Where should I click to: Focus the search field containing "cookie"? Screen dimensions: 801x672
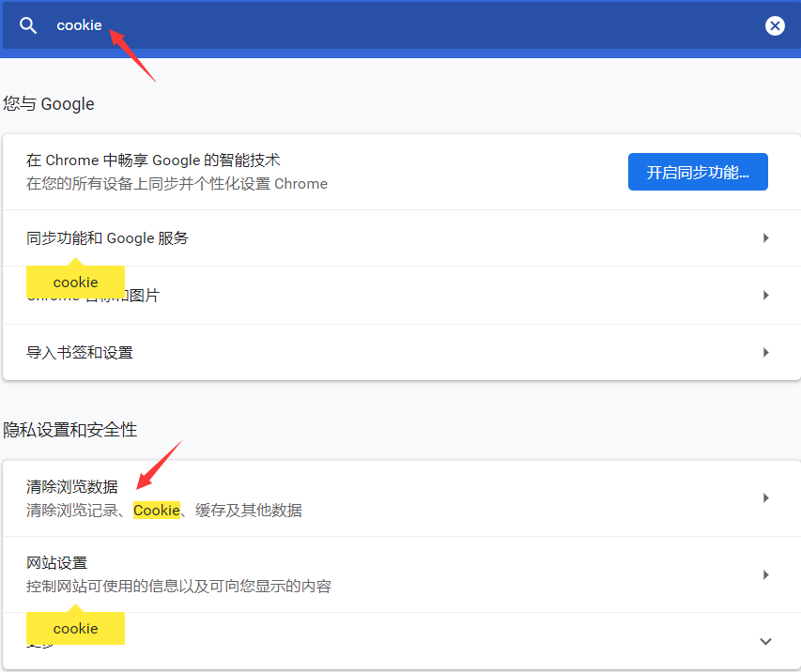(376, 25)
